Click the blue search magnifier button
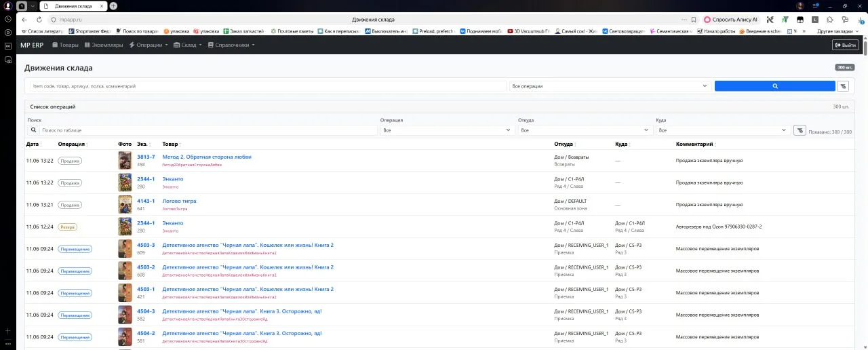This screenshot has width=868, height=350. (774, 86)
